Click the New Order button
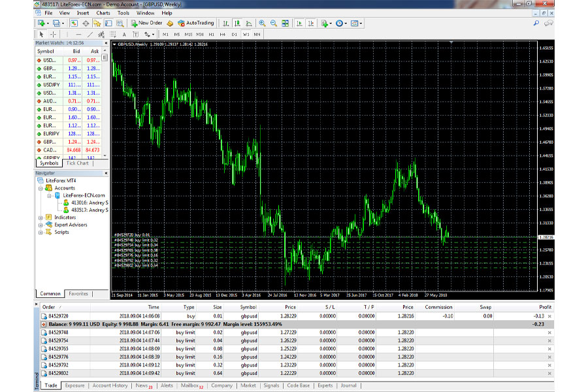 [146, 24]
